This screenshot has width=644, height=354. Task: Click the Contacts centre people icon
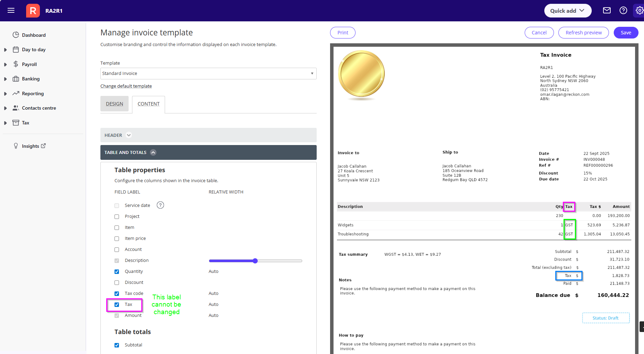pyautogui.click(x=16, y=108)
